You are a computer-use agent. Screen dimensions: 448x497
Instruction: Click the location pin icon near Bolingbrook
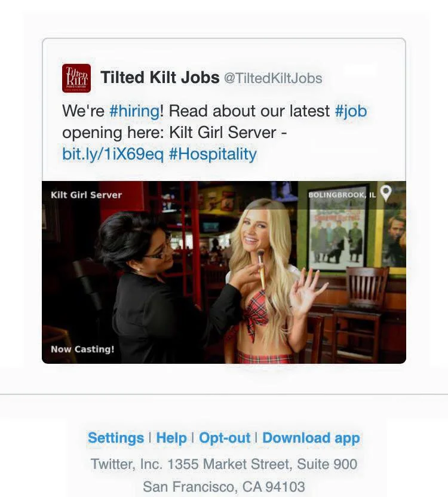tap(386, 193)
